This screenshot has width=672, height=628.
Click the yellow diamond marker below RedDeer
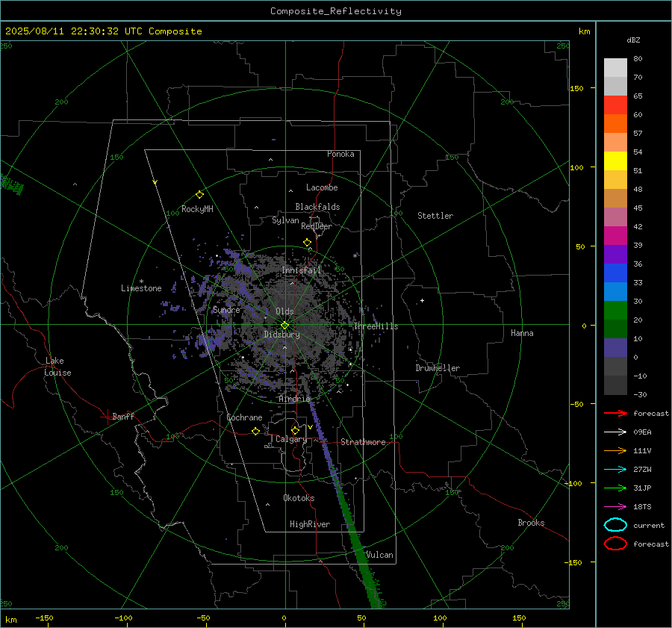(307, 243)
